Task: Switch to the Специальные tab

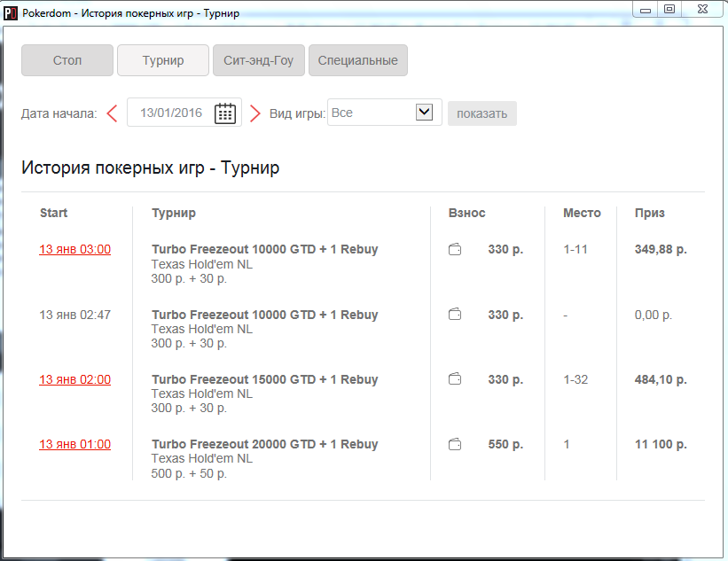Action: pos(358,60)
